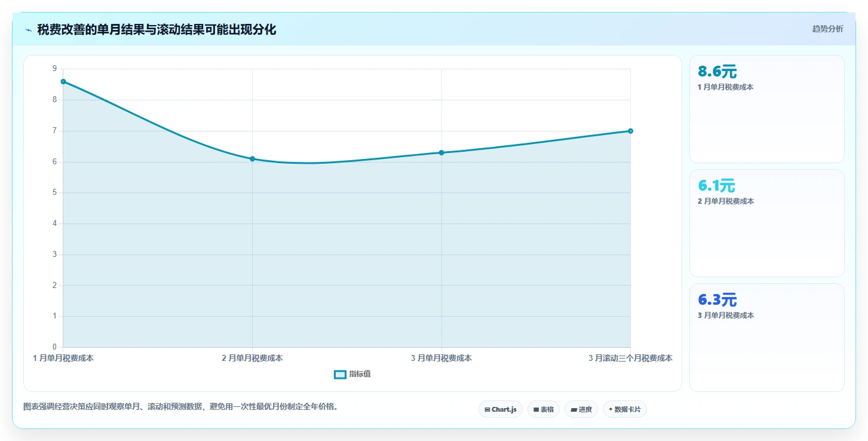Click the 指标值 legend label
This screenshot has width=868, height=441.
click(360, 374)
